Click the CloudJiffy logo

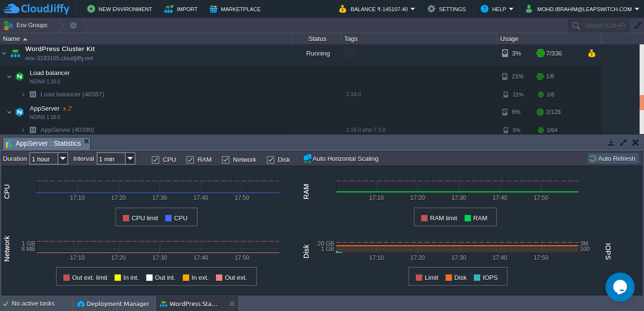point(37,9)
